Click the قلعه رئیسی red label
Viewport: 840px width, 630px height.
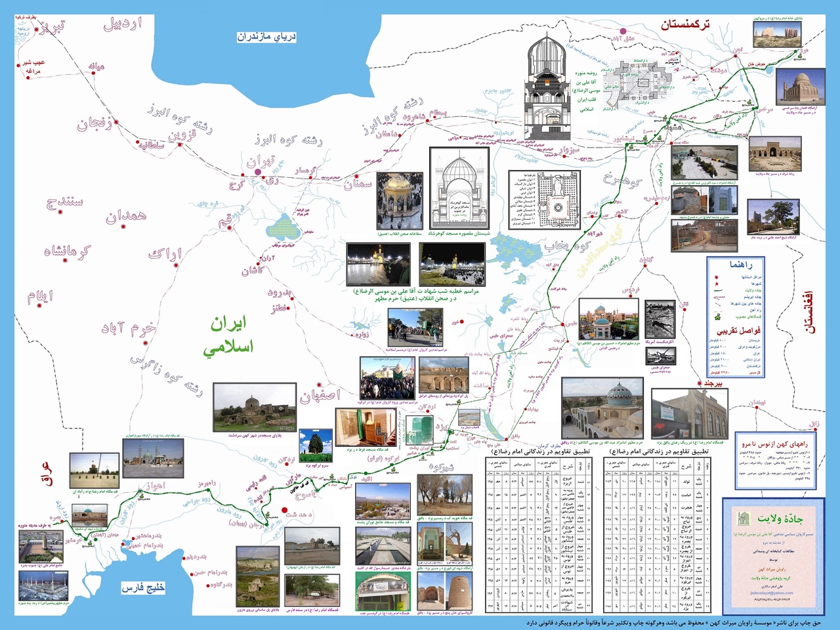coord(257,482)
